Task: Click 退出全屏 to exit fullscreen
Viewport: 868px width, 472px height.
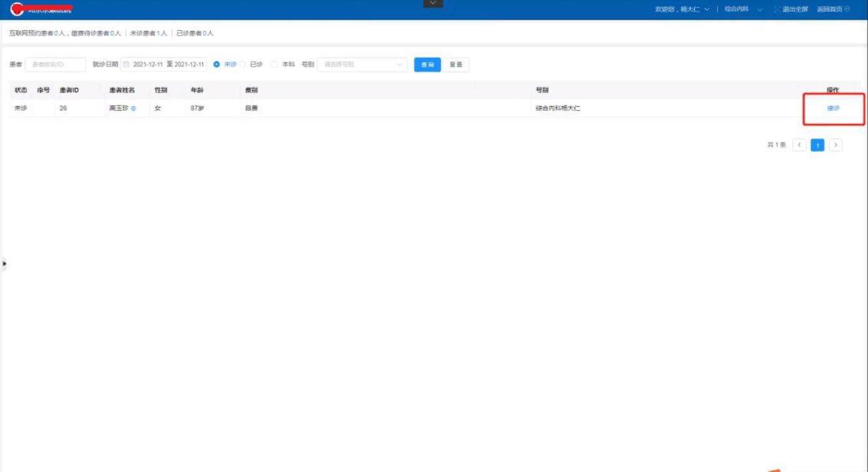Action: [795, 10]
